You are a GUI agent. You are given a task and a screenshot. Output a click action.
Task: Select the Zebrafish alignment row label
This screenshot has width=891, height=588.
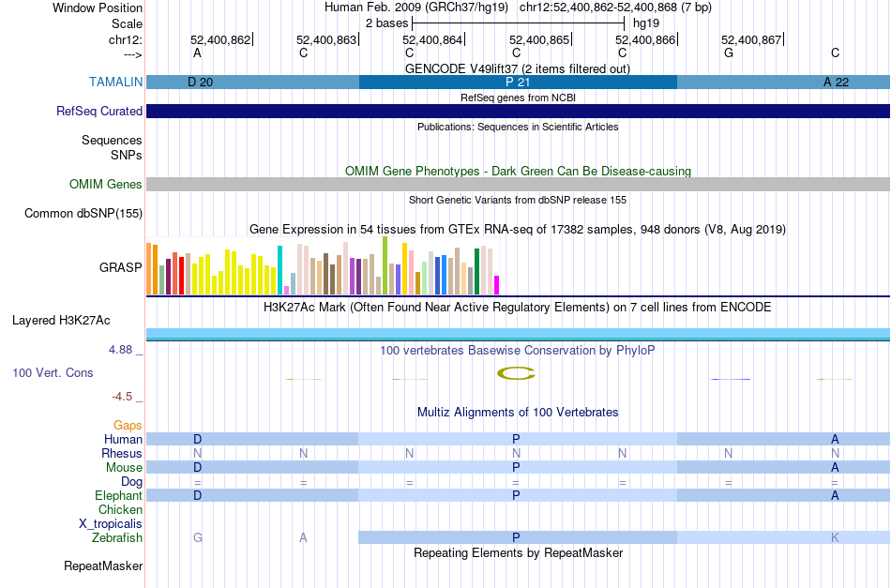click(x=117, y=537)
